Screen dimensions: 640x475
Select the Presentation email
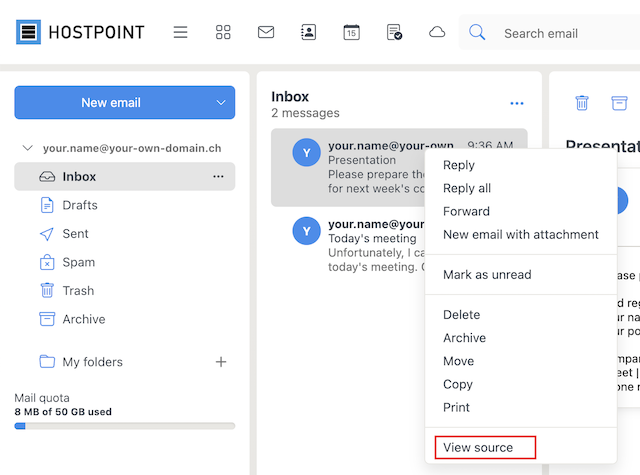(348, 167)
